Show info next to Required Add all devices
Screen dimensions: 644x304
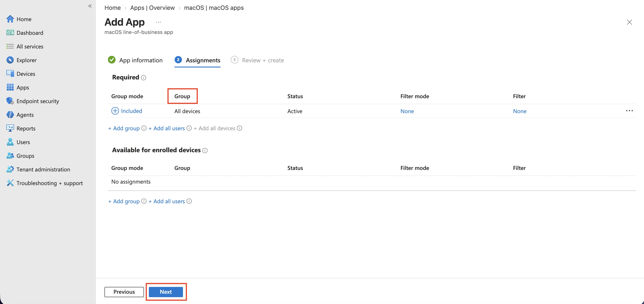point(239,128)
